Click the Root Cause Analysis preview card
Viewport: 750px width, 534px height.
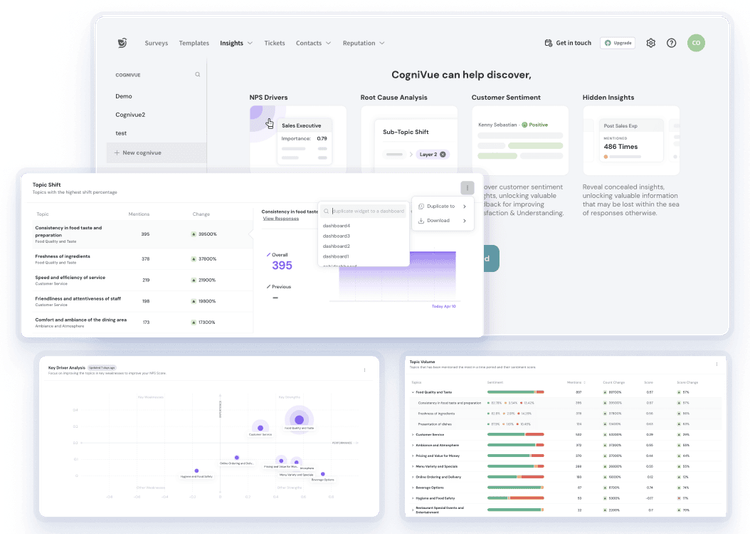pos(409,140)
